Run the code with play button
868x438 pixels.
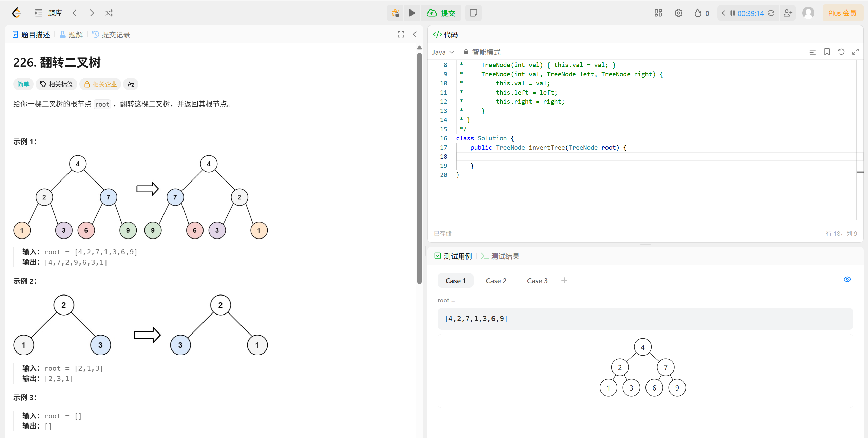tap(412, 13)
